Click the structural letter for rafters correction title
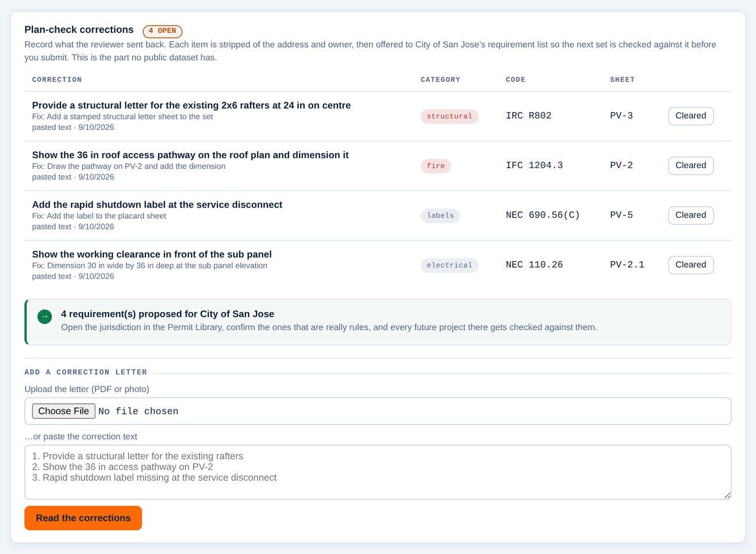 tap(191, 105)
